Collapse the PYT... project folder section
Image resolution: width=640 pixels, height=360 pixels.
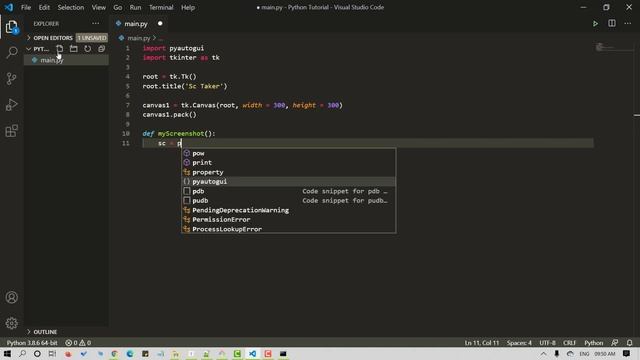click(x=37, y=49)
